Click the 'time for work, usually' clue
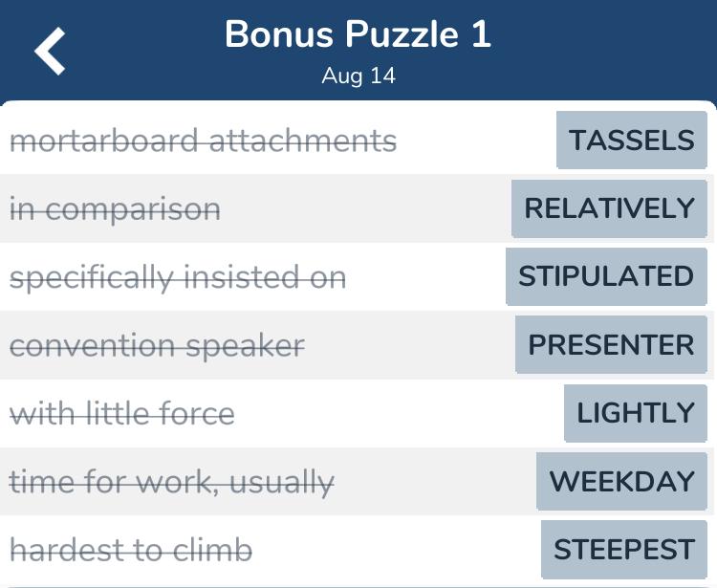717x588 pixels. coord(172,482)
